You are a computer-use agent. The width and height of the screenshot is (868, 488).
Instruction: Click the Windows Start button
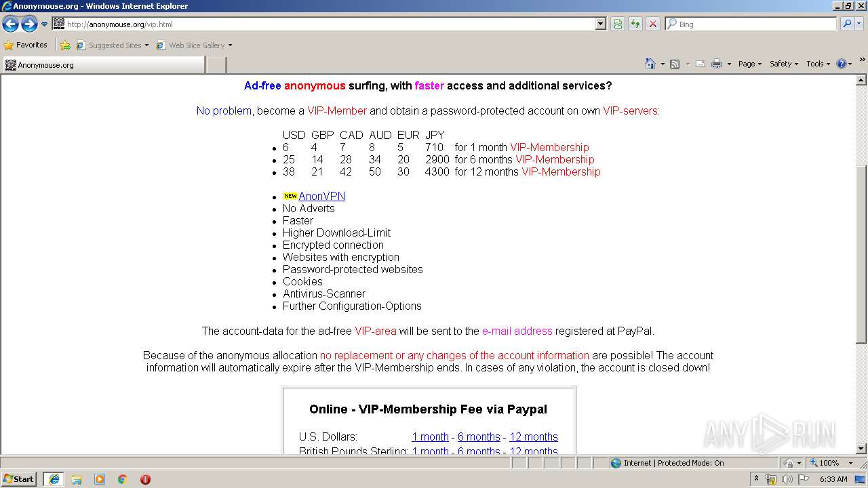click(x=19, y=479)
